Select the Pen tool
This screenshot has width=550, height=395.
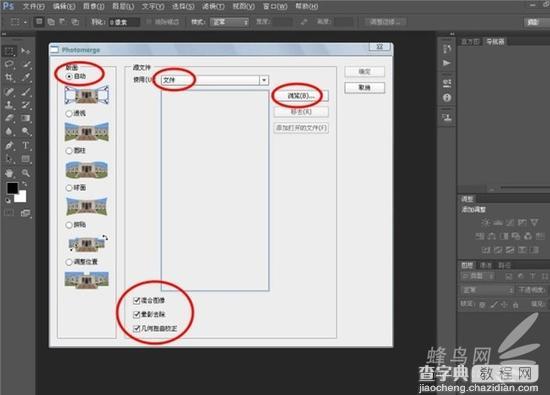9,146
